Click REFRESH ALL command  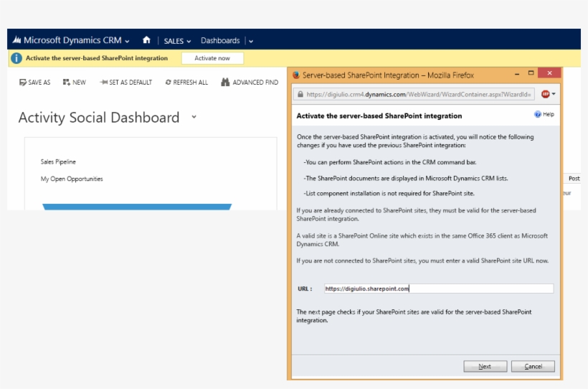[186, 83]
